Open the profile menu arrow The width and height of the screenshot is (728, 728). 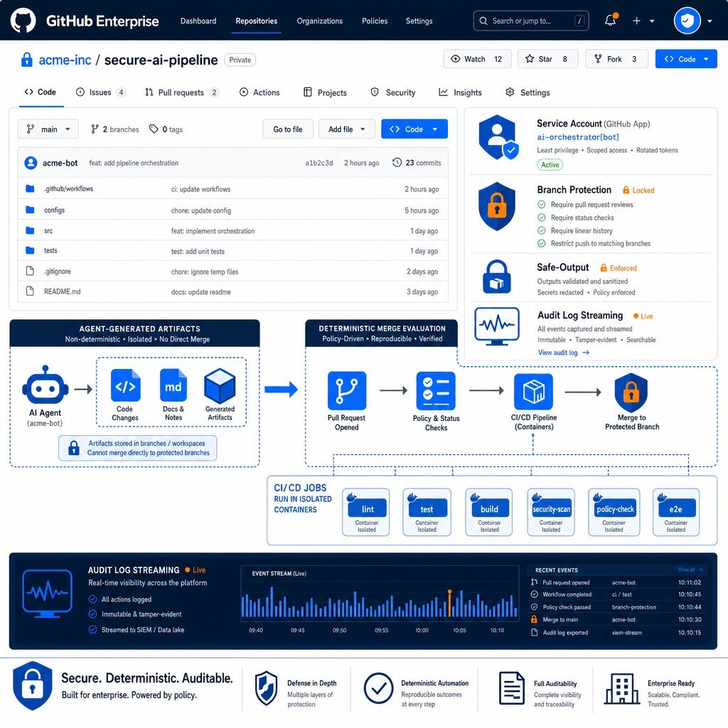pos(710,21)
